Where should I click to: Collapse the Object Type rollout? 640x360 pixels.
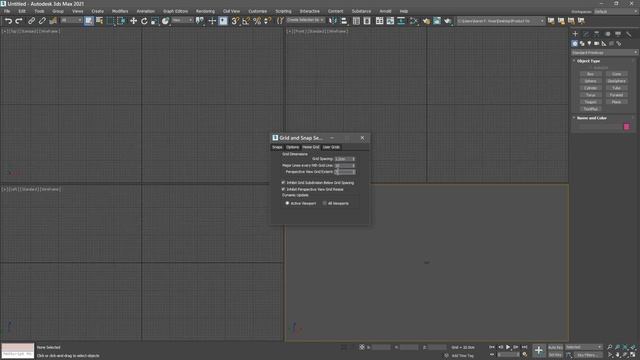pos(588,61)
